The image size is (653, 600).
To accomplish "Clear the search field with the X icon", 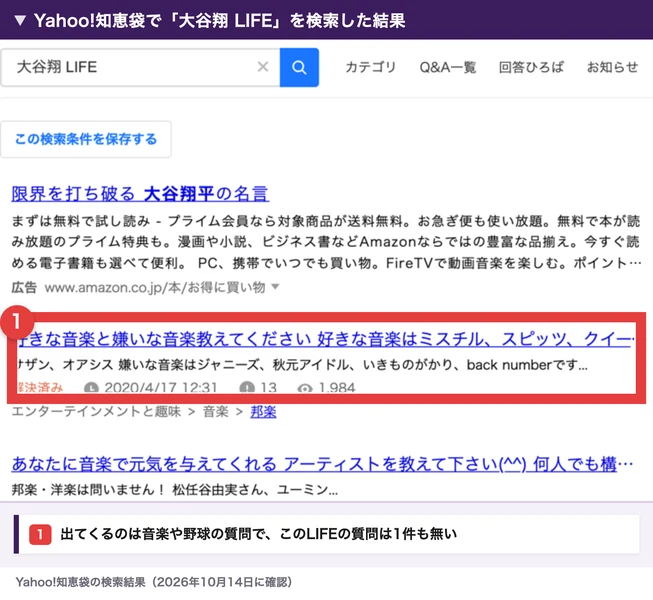I will point(263,67).
